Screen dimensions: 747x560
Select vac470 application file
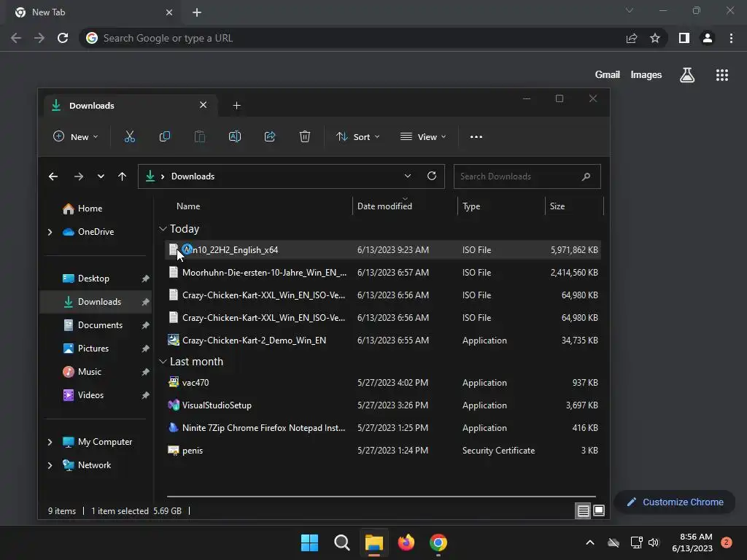384,383
